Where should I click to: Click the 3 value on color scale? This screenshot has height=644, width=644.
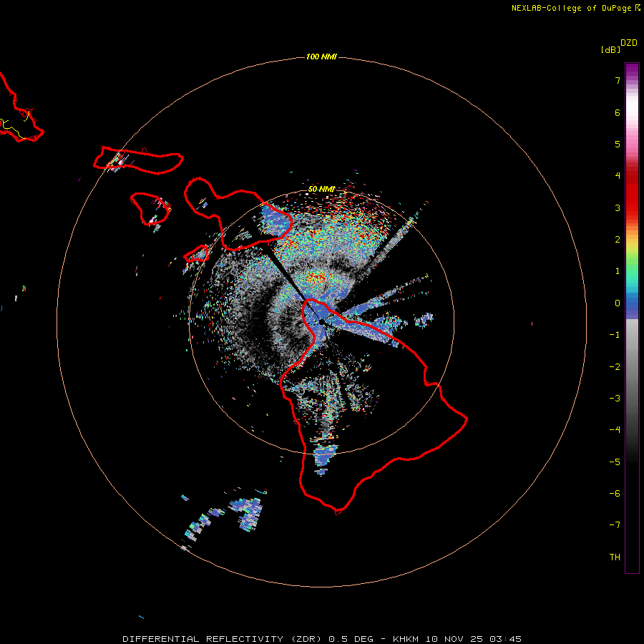(x=618, y=208)
